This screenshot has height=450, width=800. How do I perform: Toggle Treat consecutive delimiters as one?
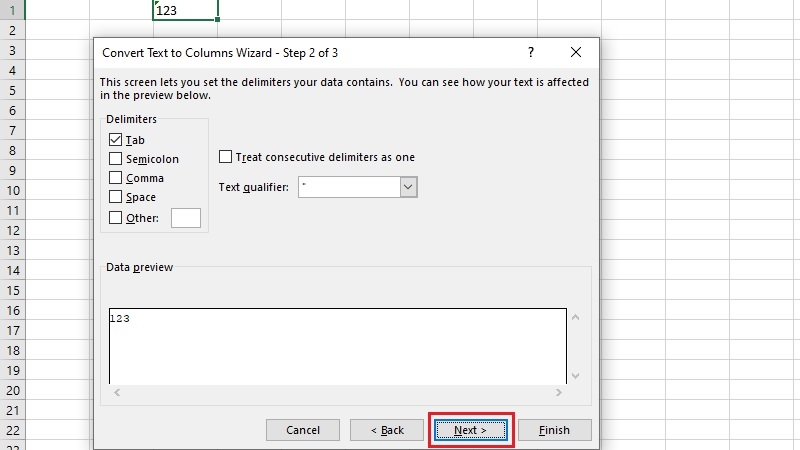pos(225,157)
